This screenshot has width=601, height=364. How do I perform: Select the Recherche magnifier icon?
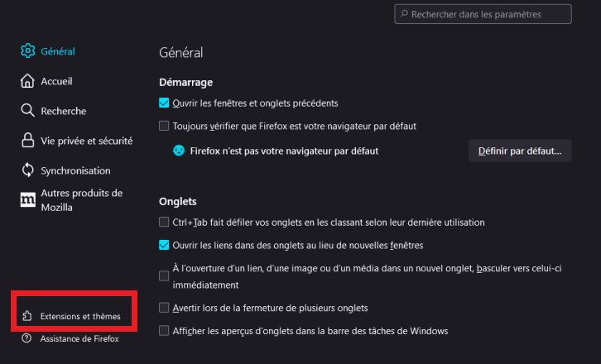(x=27, y=110)
